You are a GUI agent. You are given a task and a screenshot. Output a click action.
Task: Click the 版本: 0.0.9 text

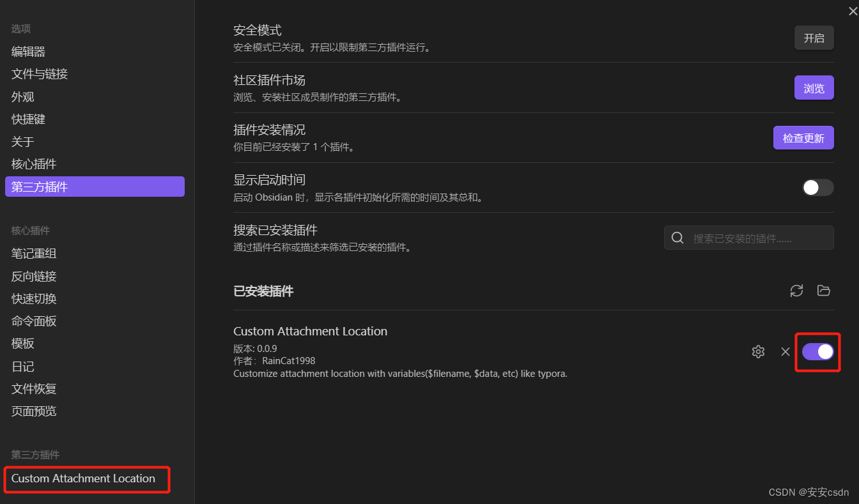(x=255, y=349)
